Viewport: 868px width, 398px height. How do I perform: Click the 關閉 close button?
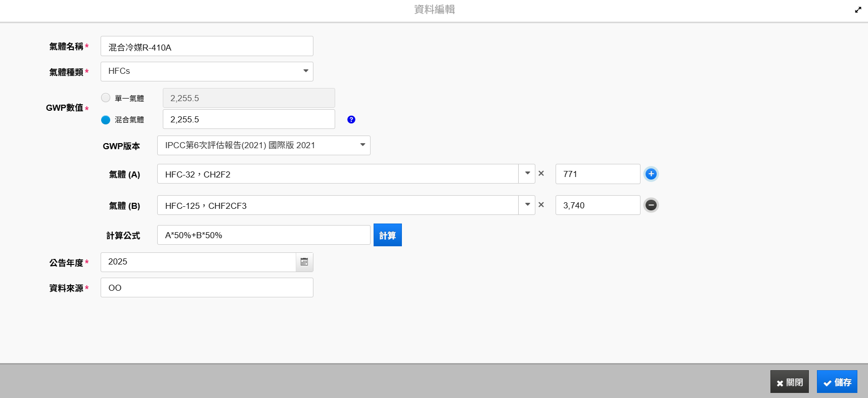(790, 382)
